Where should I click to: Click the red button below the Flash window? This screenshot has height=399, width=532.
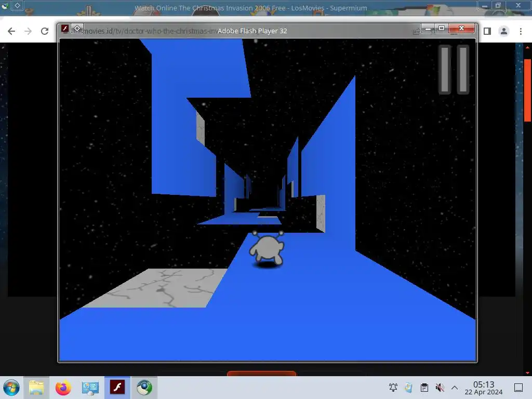[262, 373]
